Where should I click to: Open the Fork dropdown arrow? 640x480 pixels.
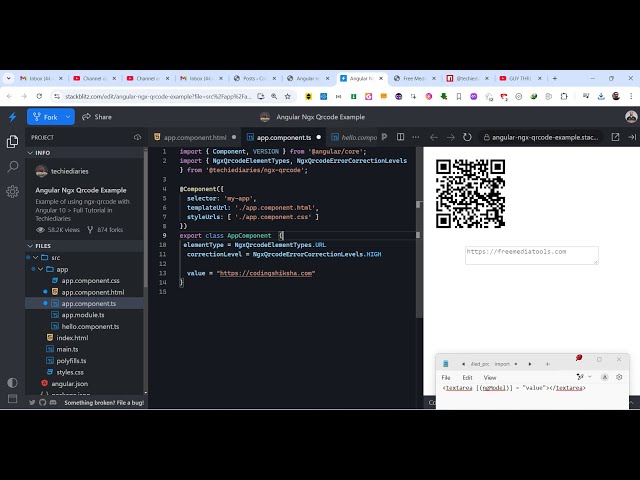tap(68, 117)
